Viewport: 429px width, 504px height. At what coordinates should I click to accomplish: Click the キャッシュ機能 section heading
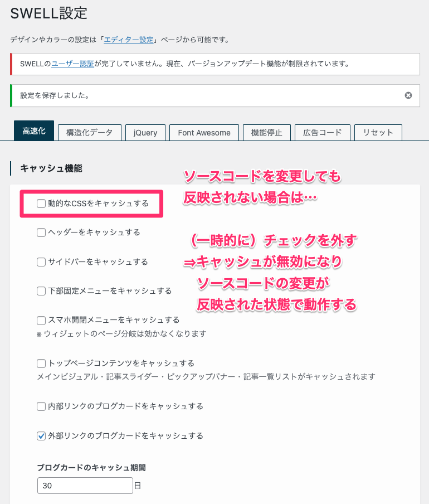point(51,168)
